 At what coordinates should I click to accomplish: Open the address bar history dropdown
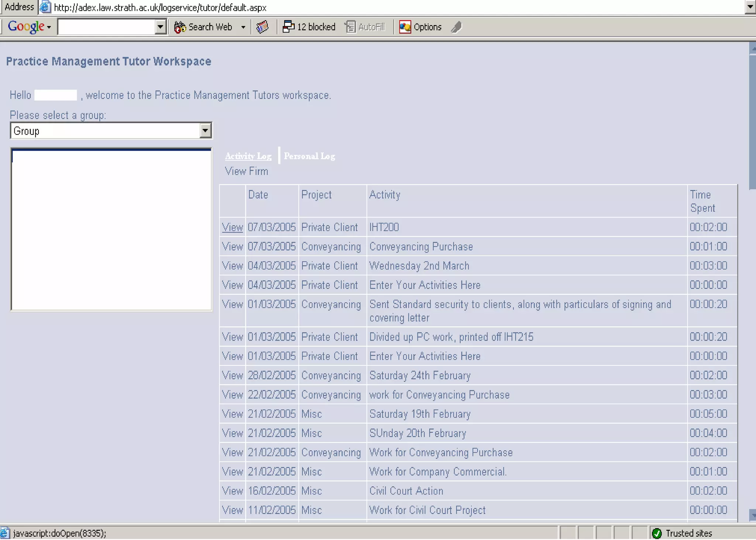(750, 7)
